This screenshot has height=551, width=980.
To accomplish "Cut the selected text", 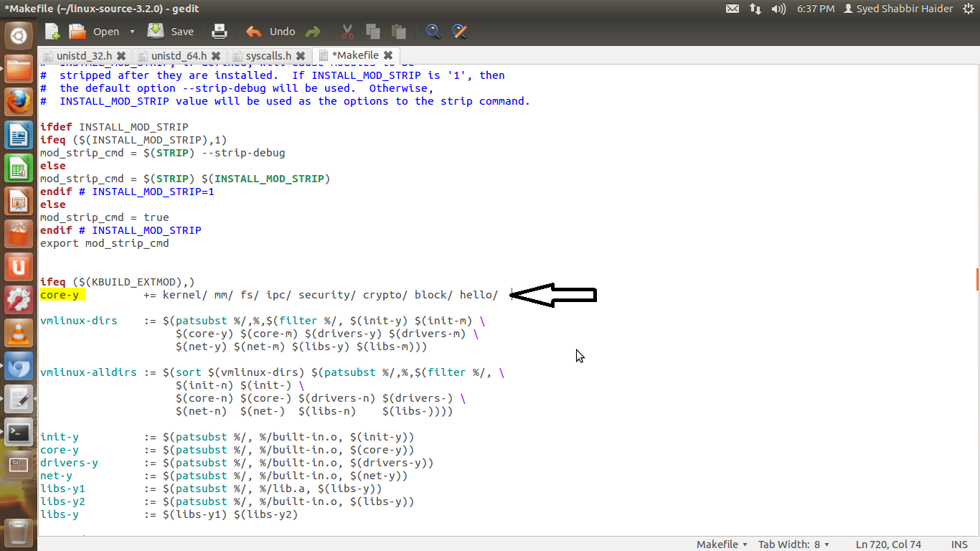I will coord(347,32).
